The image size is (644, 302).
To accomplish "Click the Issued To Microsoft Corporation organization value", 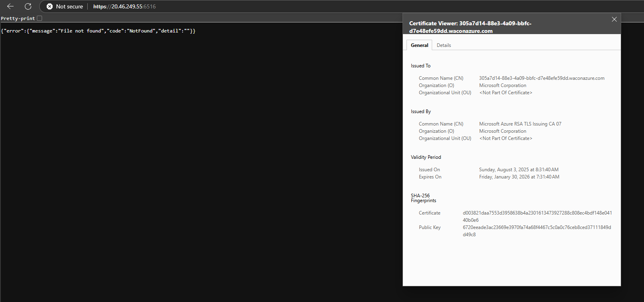I will (x=503, y=85).
